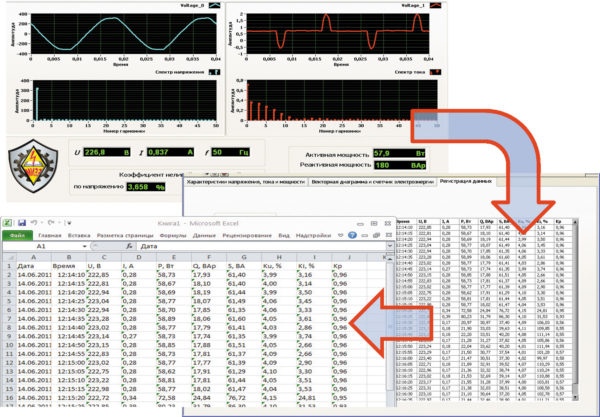600x417 pixels.
Task: Click the Excel vertical scrollbar up arrow
Action: click(x=389, y=259)
